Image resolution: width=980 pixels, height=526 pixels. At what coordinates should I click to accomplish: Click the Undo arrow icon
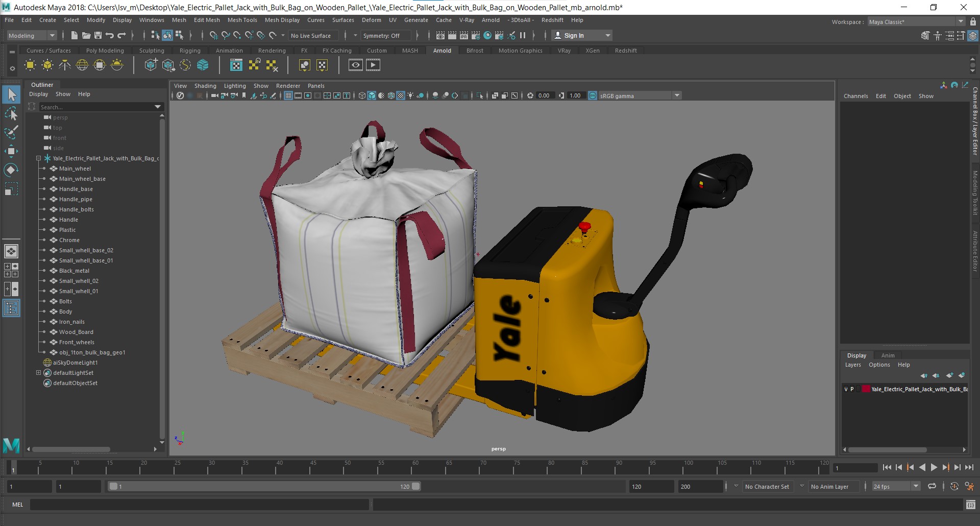click(x=109, y=35)
